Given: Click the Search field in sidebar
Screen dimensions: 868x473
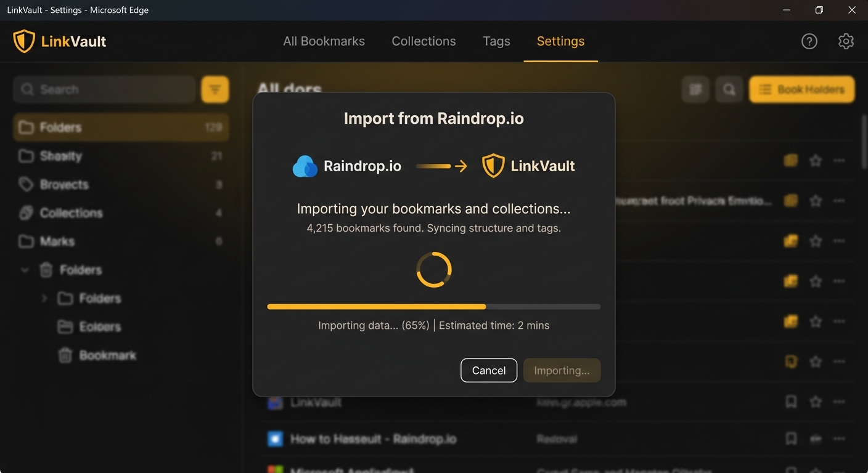Looking at the screenshot, I should 104,89.
